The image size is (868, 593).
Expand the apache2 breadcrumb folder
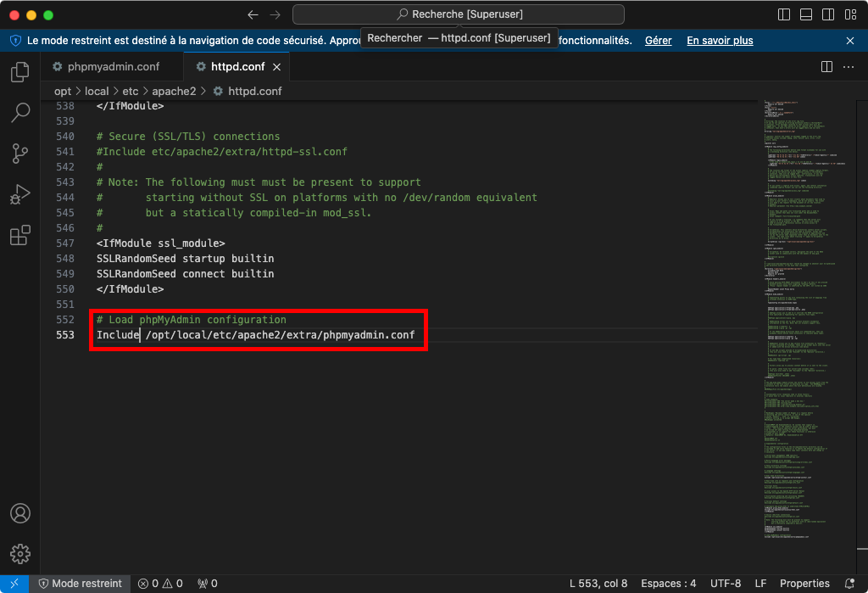[x=174, y=91]
